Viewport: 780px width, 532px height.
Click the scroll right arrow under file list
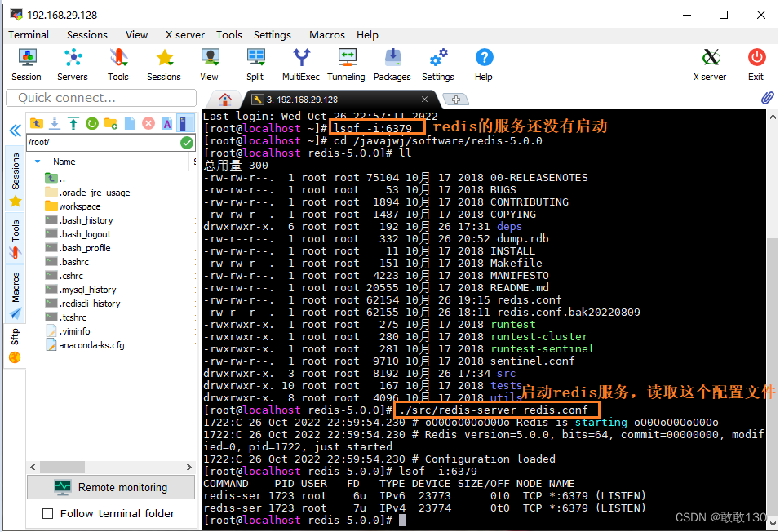pyautogui.click(x=189, y=467)
